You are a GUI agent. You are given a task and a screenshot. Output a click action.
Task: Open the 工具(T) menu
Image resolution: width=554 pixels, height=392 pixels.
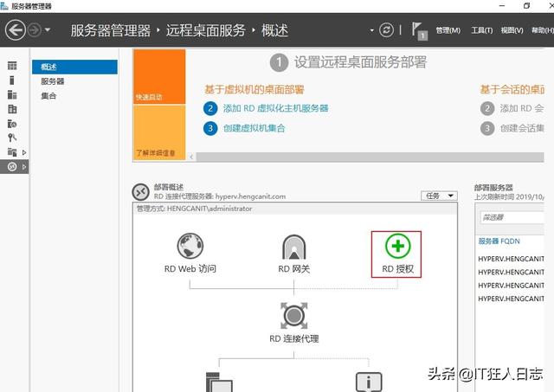481,31
